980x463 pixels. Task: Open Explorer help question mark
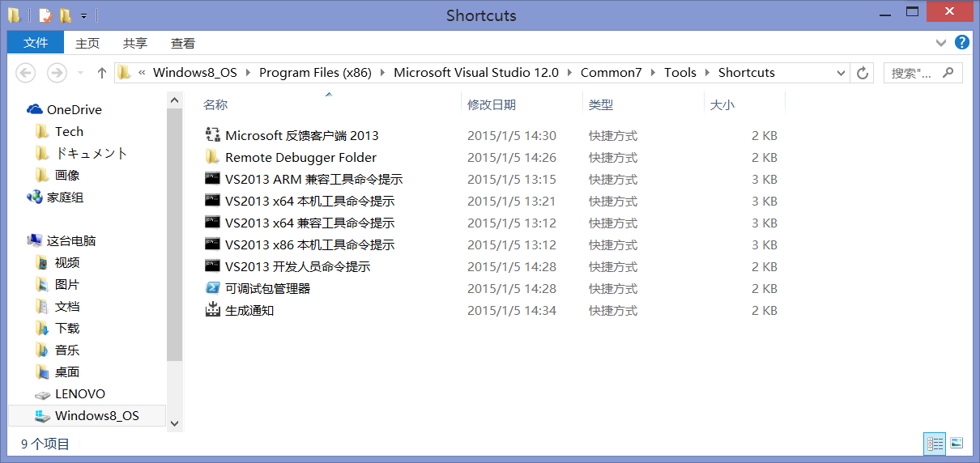[x=962, y=43]
